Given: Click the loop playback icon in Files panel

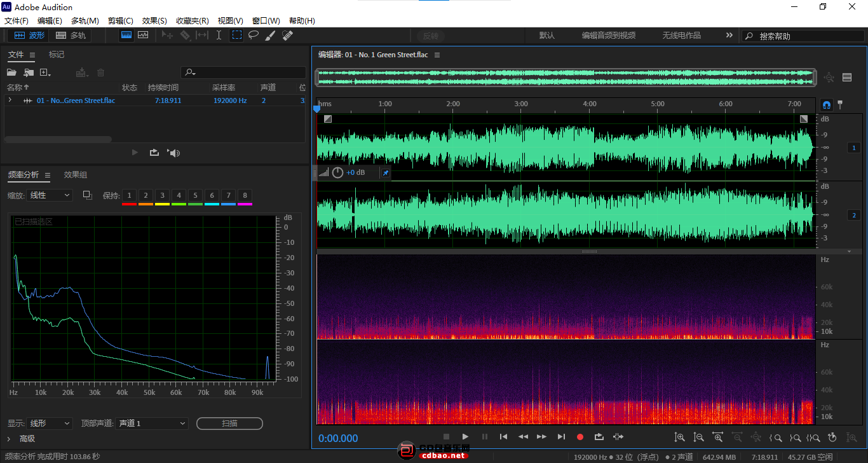Looking at the screenshot, I should click(154, 153).
